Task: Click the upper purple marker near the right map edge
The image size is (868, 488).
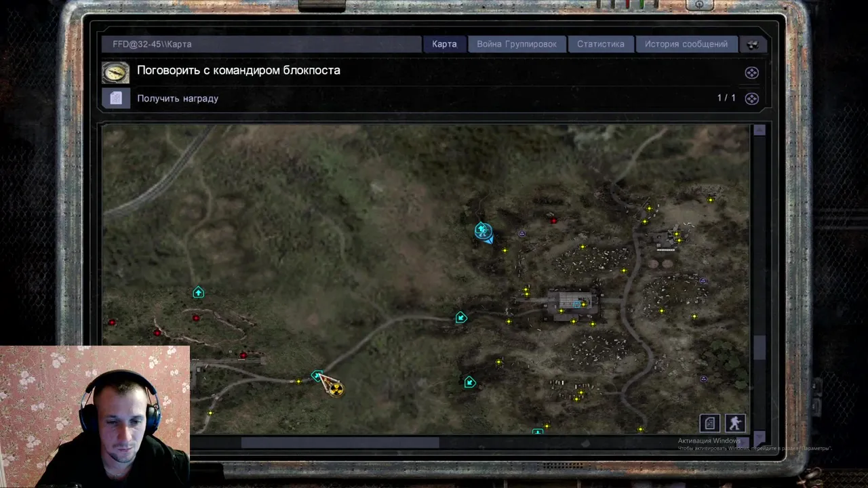Action: tap(703, 280)
